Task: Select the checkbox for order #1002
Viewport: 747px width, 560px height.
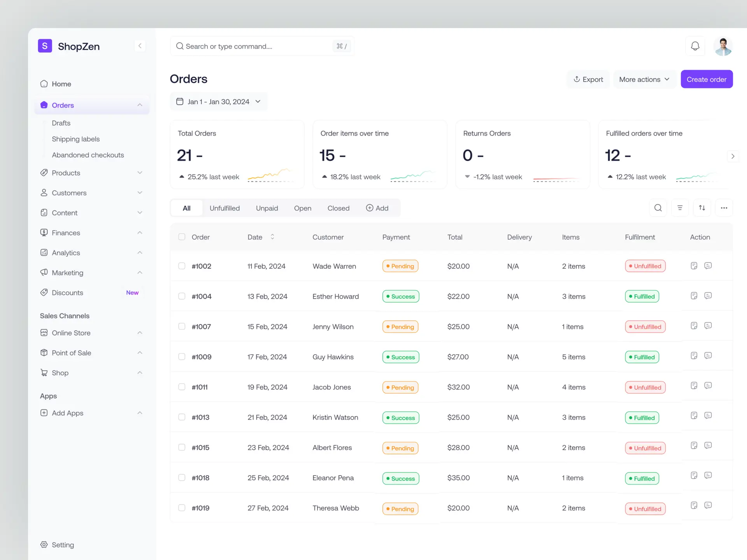Action: 182,266
